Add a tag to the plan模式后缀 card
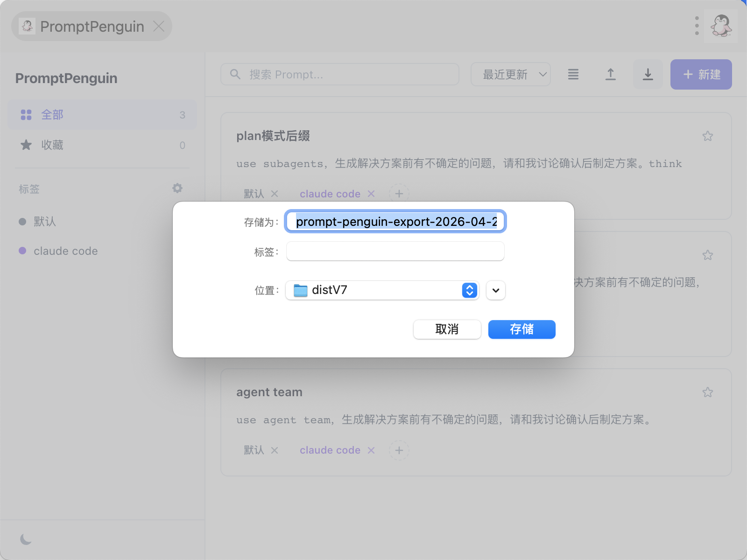Screen dimensions: 747x560 [x=399, y=194]
